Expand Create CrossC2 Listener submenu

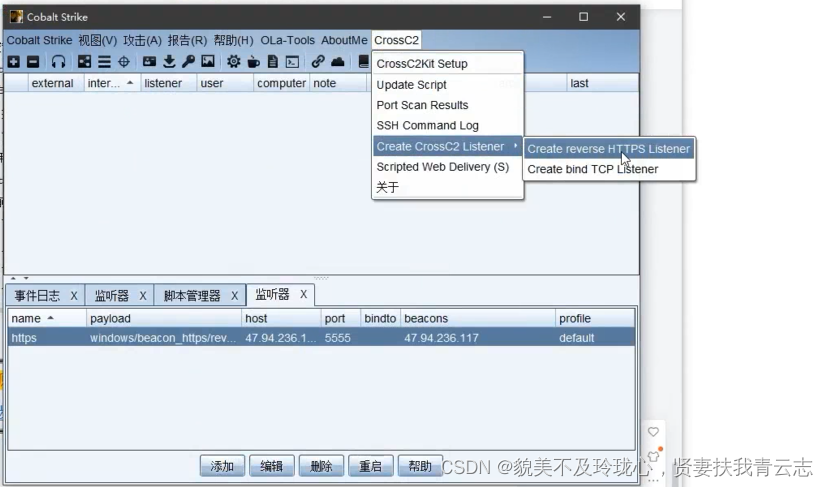pyautogui.click(x=447, y=146)
